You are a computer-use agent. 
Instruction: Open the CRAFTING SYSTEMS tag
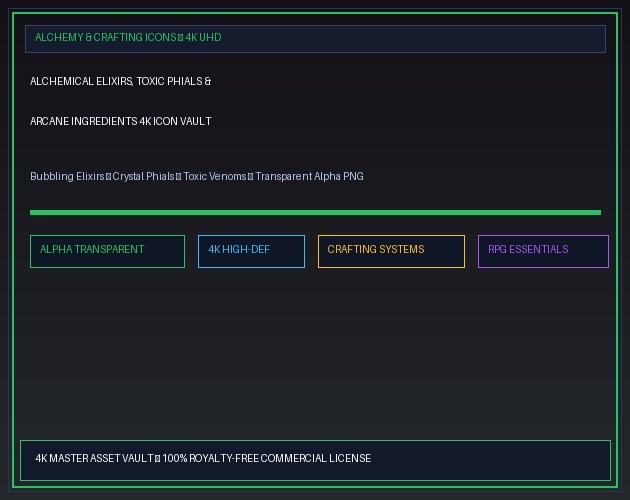[x=391, y=251]
